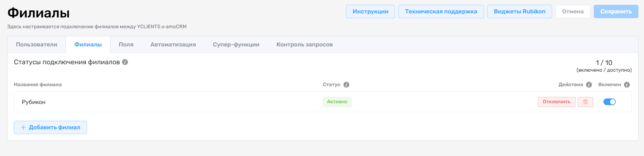644x156 pixels.
Task: Click info icon next to Включен header
Action: tap(627, 85)
